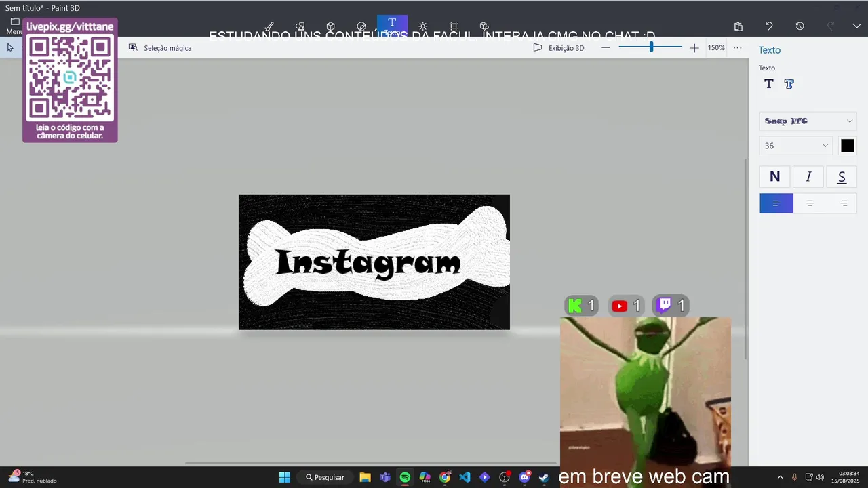Click the Paste clipboard icon
Image resolution: width=868 pixels, height=488 pixels.
pos(738,26)
